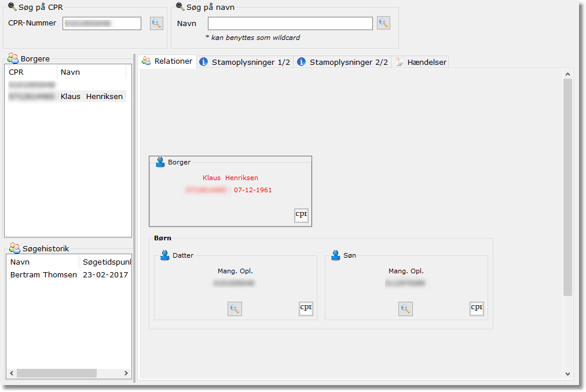Click the name search magnifier button
586x392 pixels.
[383, 23]
